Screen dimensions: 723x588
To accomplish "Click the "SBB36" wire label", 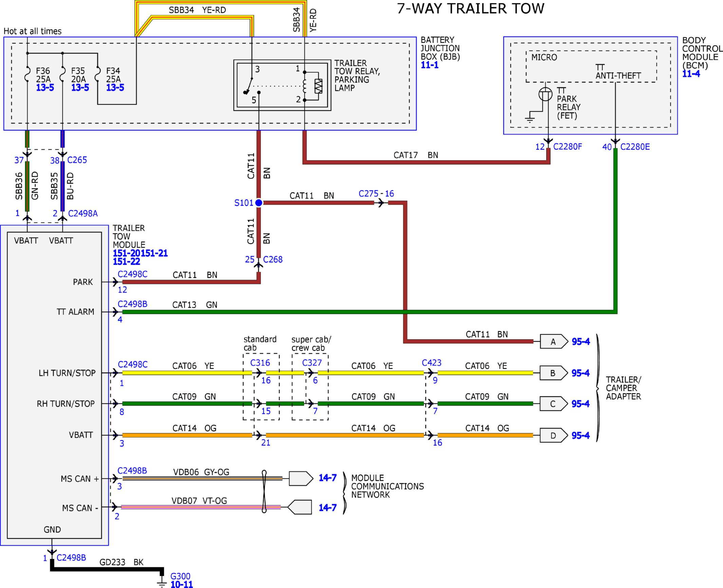I will [x=19, y=186].
